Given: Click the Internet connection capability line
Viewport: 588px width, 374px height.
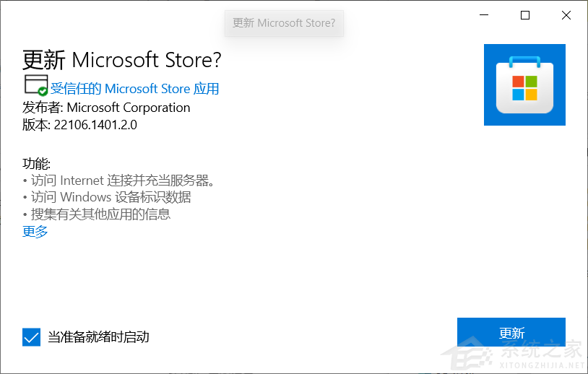Looking at the screenshot, I should (120, 180).
